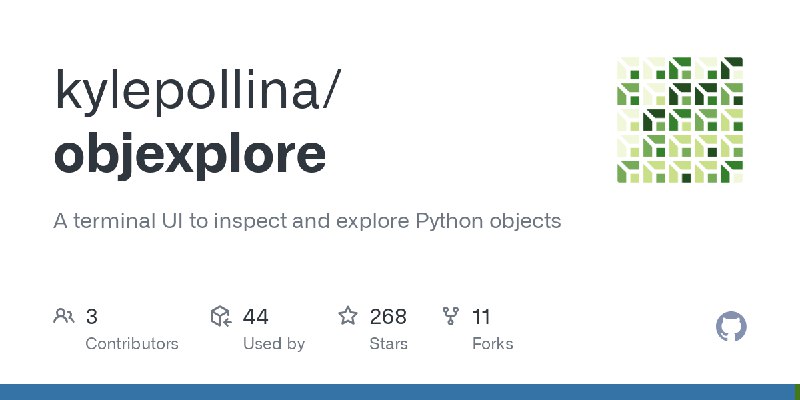Click the Contributors label
The width and height of the screenshot is (800, 400).
(132, 344)
